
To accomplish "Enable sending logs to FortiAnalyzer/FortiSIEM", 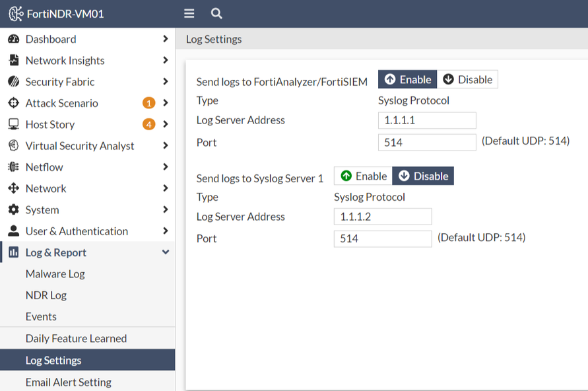I will click(x=407, y=79).
